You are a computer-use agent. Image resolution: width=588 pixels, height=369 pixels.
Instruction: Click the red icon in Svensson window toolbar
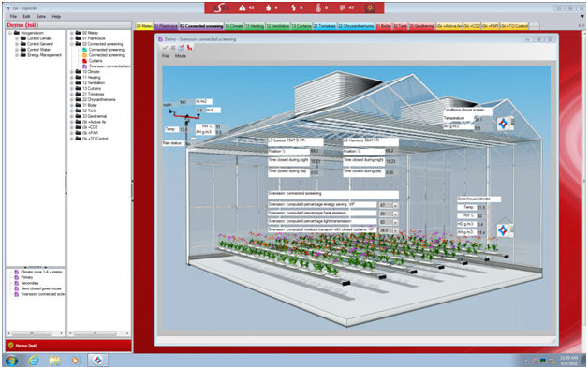(190, 48)
